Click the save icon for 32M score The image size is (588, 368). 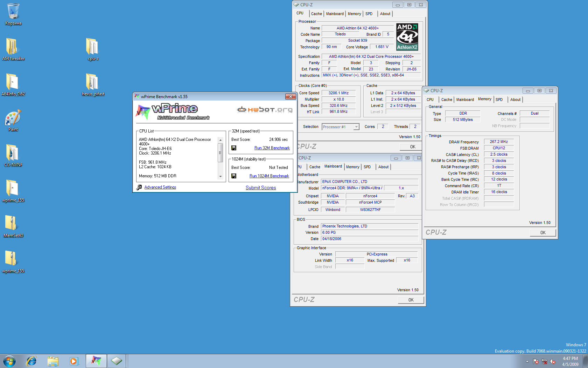(234, 148)
